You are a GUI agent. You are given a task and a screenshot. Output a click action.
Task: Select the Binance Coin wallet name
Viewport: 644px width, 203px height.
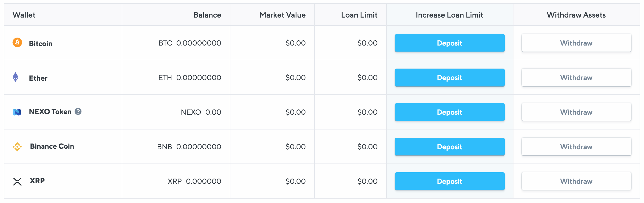click(52, 146)
